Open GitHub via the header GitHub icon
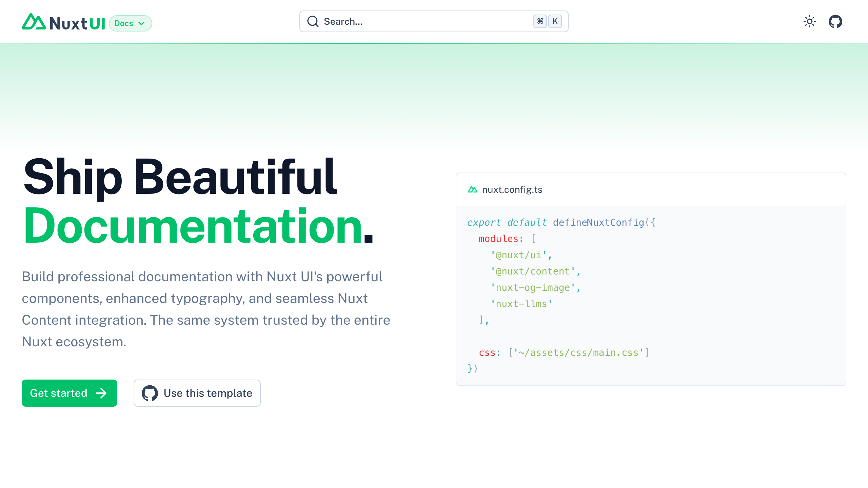The height and width of the screenshot is (488, 868). pos(835,21)
